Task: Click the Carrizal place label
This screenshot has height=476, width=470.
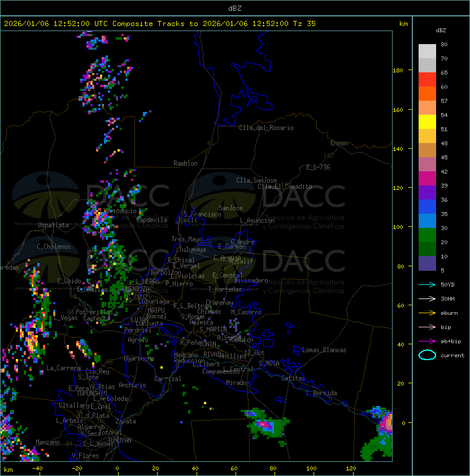Action: point(168,379)
